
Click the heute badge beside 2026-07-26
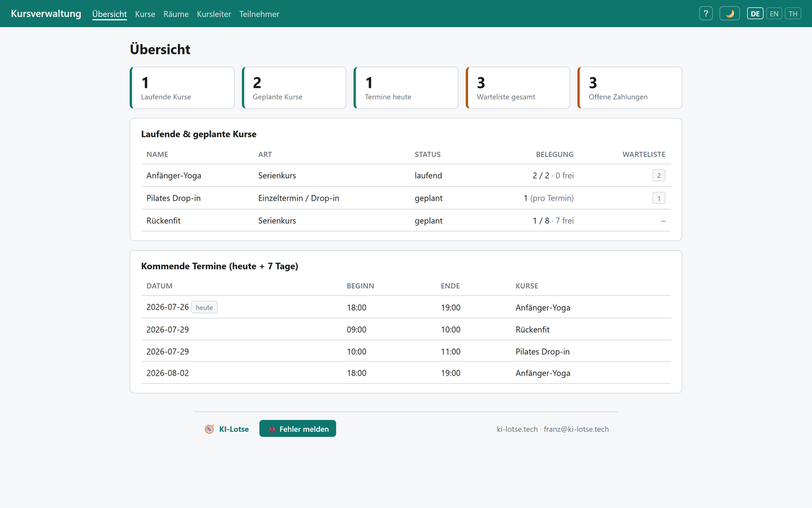(x=204, y=307)
